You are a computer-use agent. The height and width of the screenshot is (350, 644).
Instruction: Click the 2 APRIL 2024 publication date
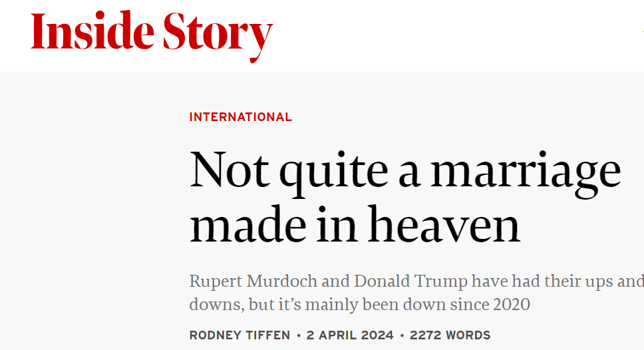click(350, 335)
